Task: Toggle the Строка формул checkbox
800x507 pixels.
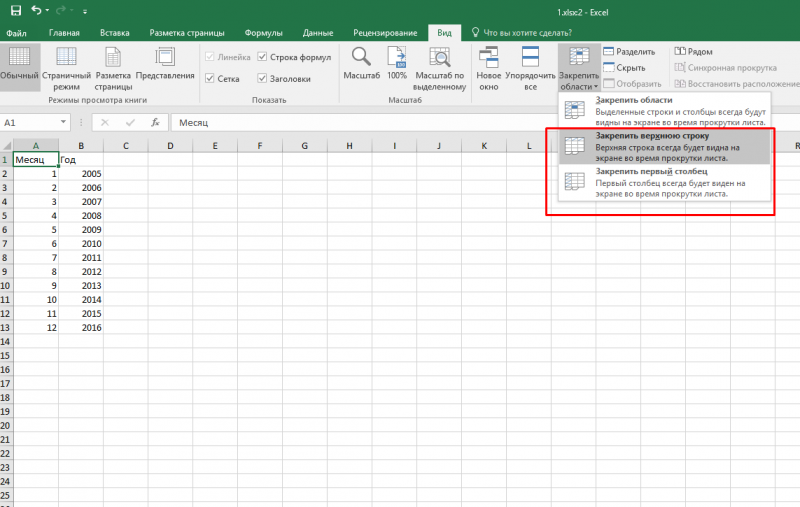Action: click(262, 57)
